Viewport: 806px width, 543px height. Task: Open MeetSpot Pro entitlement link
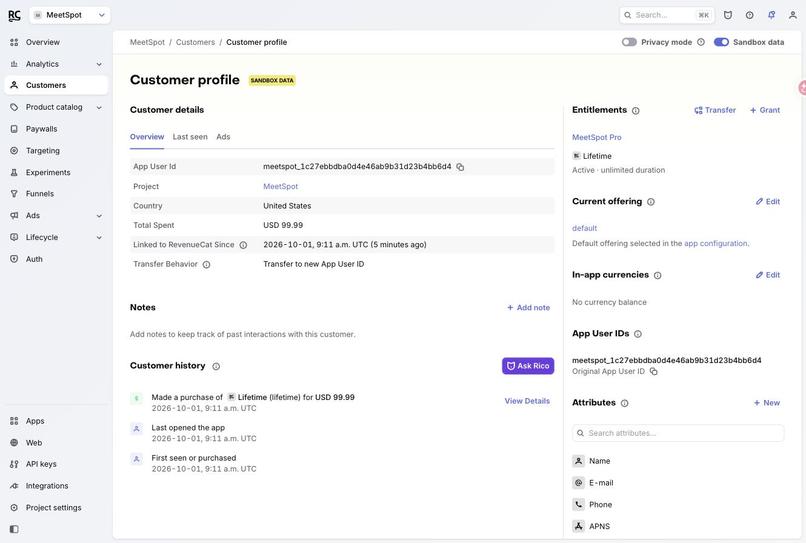pyautogui.click(x=597, y=137)
